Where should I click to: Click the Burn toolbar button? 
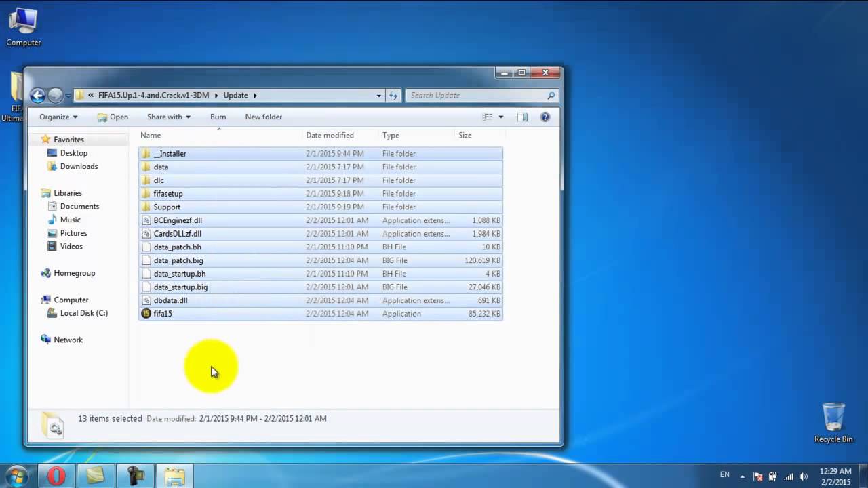pos(218,117)
